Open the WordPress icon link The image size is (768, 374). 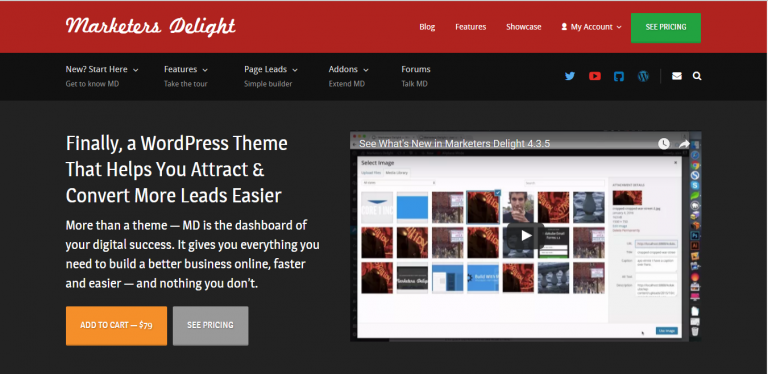pos(643,76)
